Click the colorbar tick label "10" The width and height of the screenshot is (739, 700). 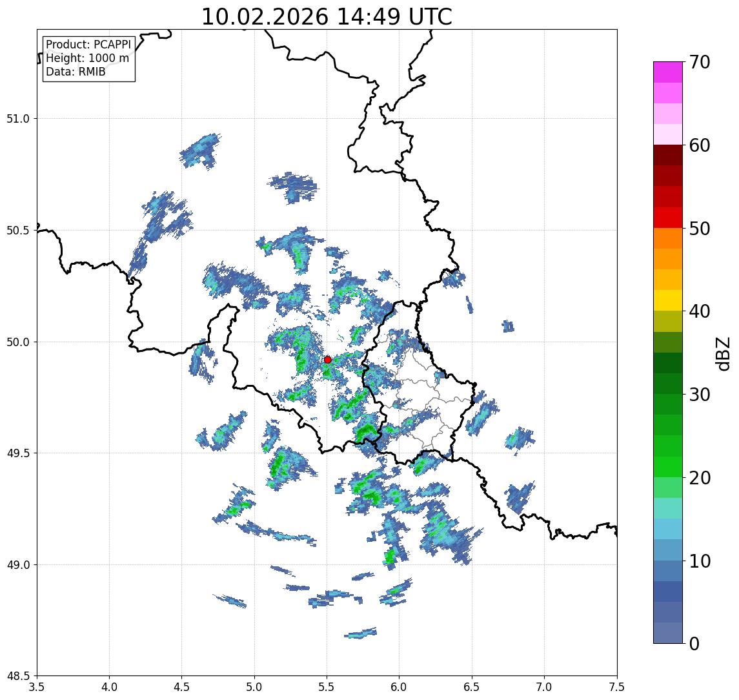699,561
